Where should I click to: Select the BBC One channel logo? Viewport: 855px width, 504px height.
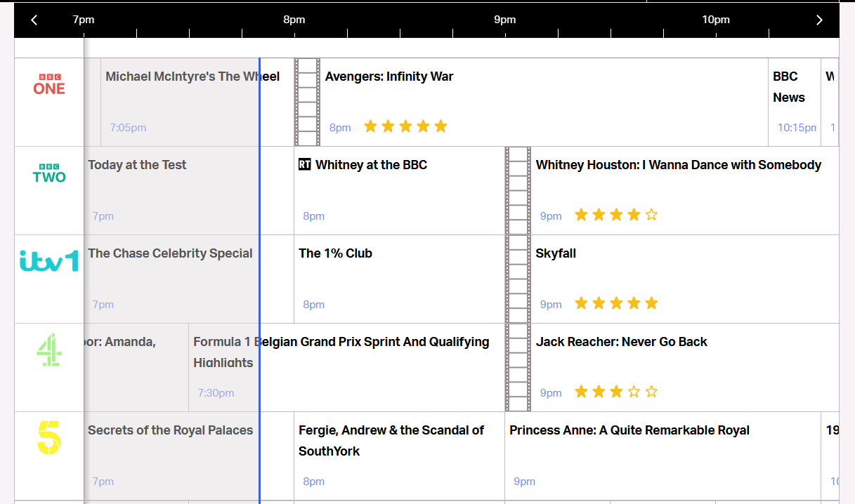click(x=49, y=84)
